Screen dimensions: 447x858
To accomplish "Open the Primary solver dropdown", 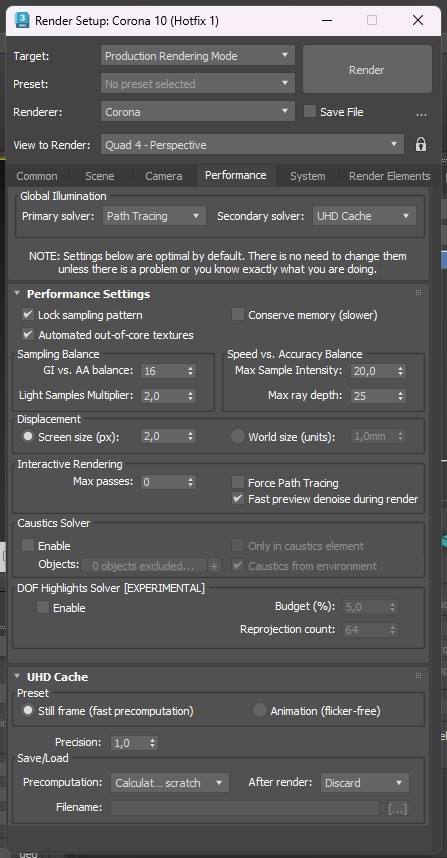I will pos(154,216).
